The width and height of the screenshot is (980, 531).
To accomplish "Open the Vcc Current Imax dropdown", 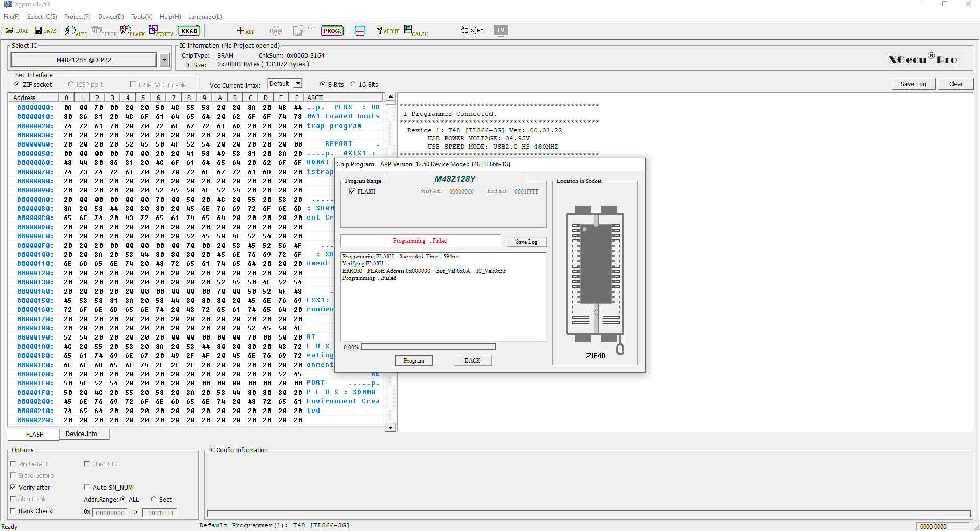I will tap(298, 83).
